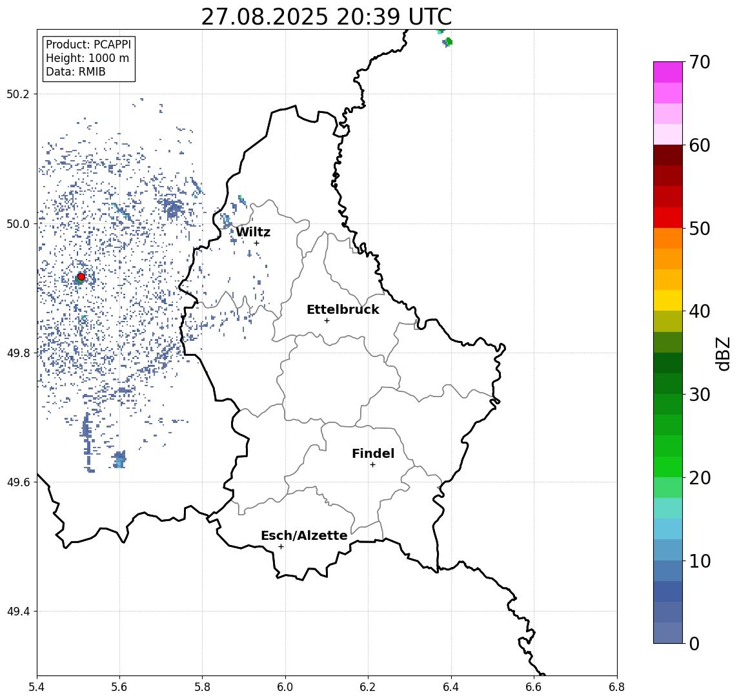The width and height of the screenshot is (739, 700).
Task: Click the longitude axis label 6.6
Action: click(534, 687)
